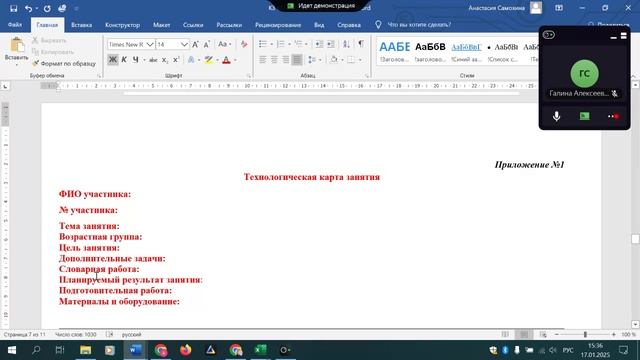Toggle bold (Ж) formatting
The height and width of the screenshot is (360, 640).
click(x=112, y=60)
